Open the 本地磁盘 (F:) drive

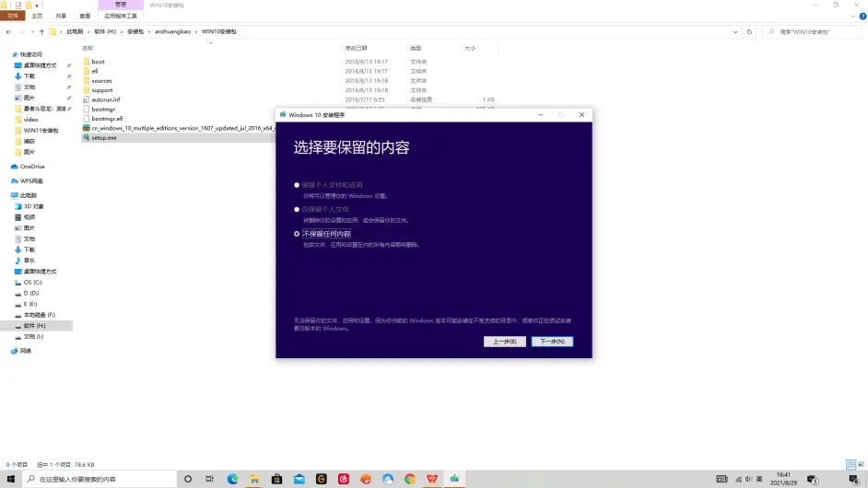click(39, 315)
